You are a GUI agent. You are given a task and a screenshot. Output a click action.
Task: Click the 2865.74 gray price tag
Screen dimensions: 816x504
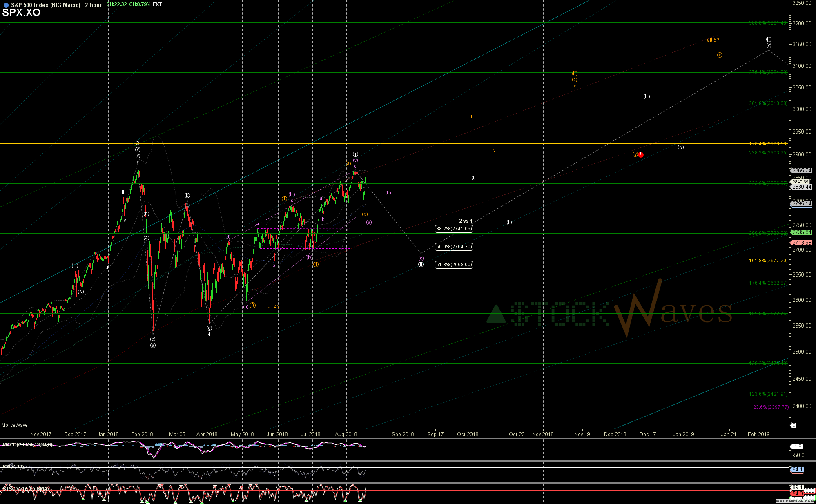point(801,171)
